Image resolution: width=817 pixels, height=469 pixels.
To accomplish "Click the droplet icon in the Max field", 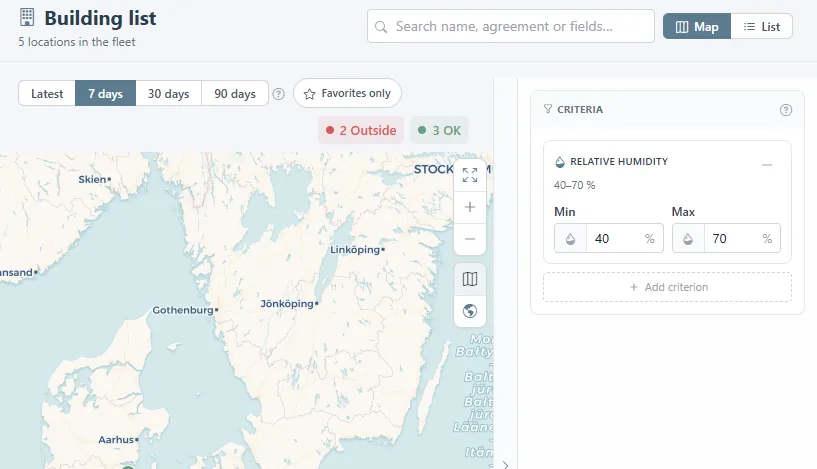I will (688, 239).
